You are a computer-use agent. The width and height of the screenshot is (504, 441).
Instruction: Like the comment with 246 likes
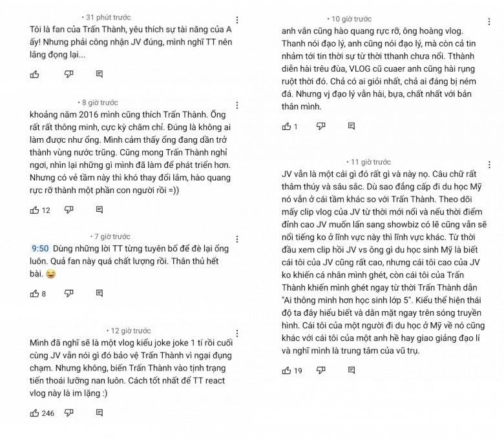[34, 413]
